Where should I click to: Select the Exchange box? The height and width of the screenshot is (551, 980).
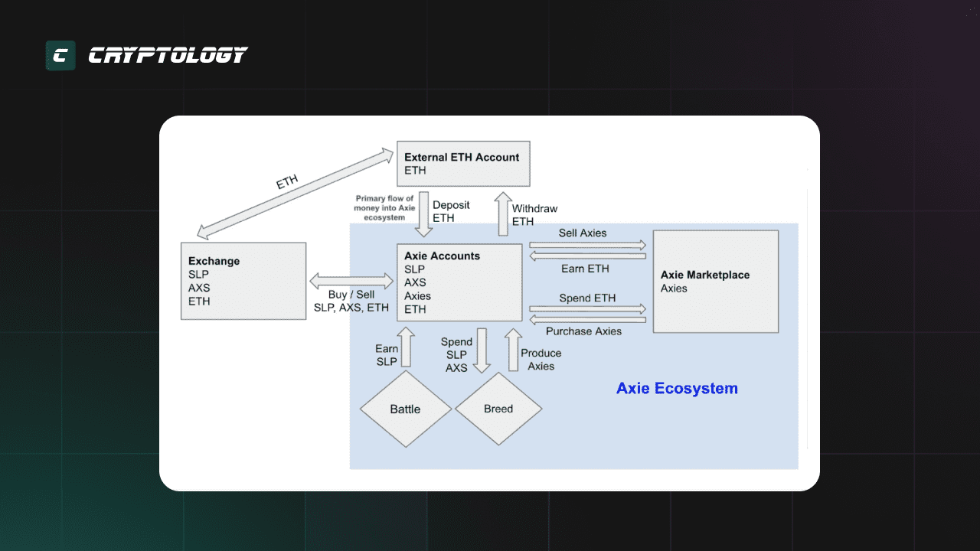pos(243,281)
